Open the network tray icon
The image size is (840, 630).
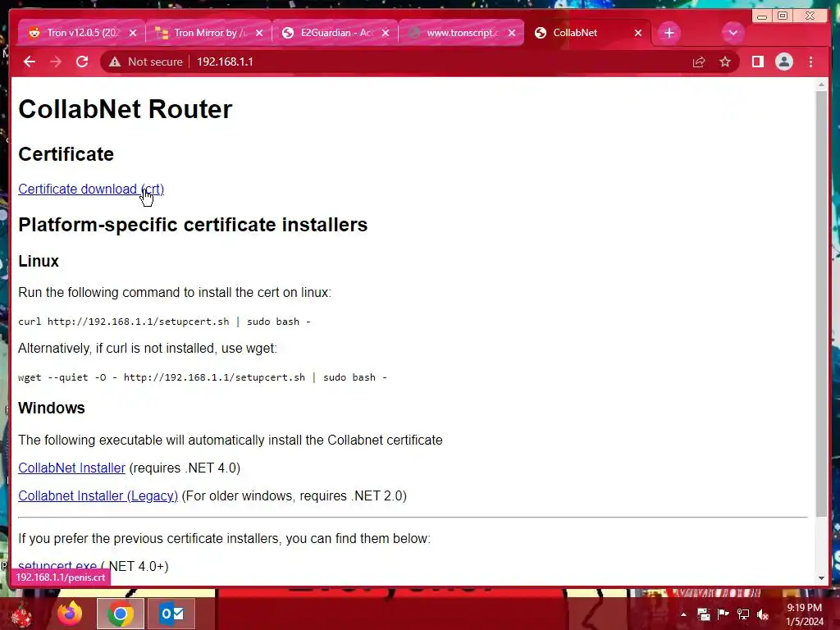point(742,614)
